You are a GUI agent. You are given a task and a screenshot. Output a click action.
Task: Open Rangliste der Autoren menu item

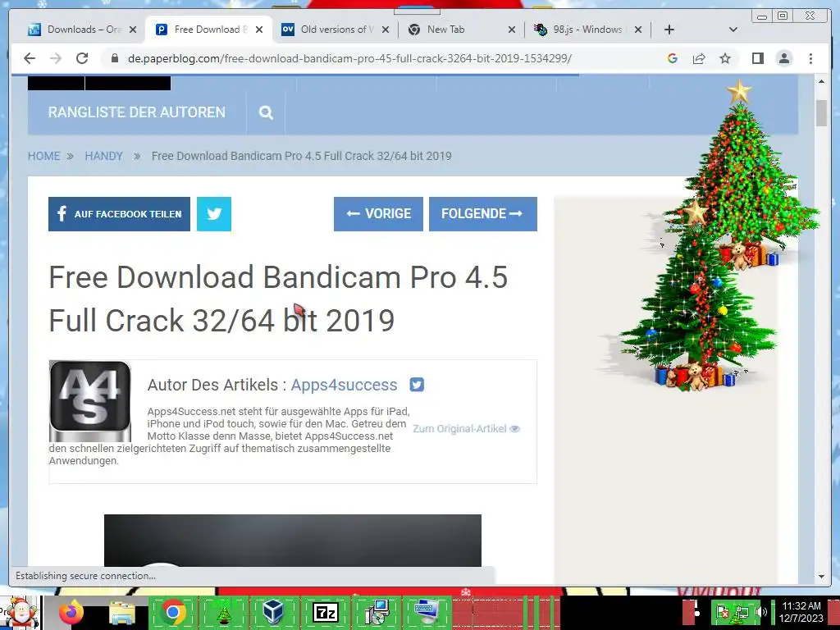click(137, 112)
